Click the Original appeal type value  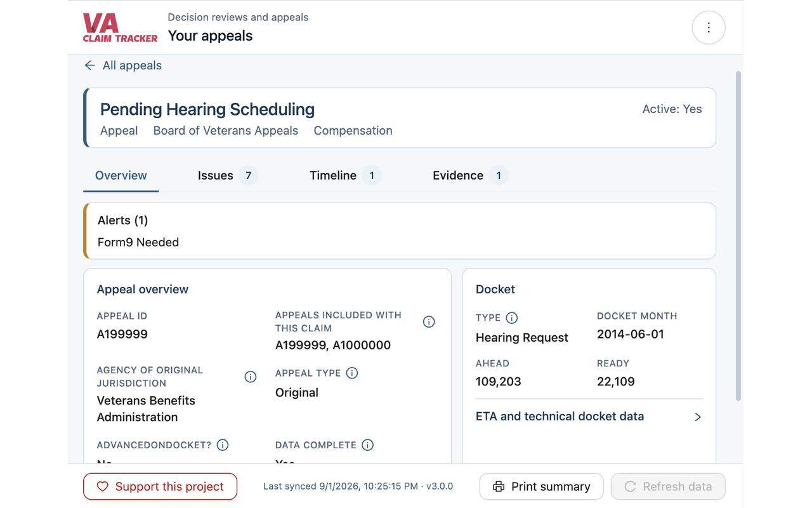point(297,392)
